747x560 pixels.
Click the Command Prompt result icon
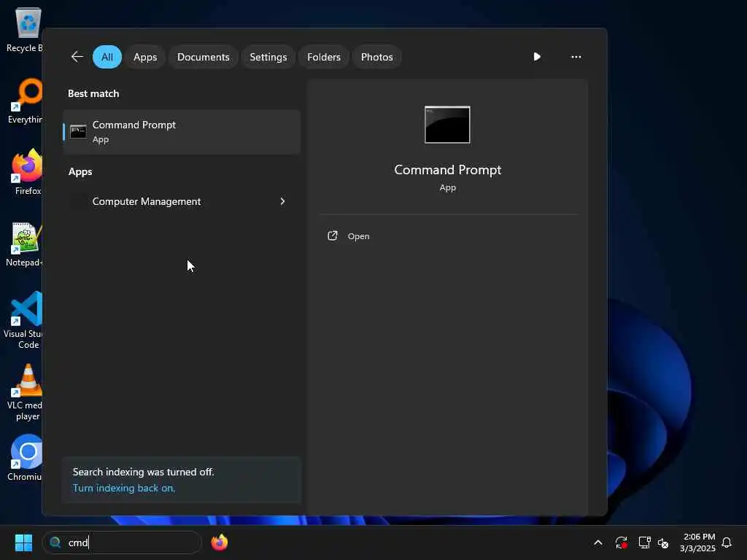(x=78, y=132)
